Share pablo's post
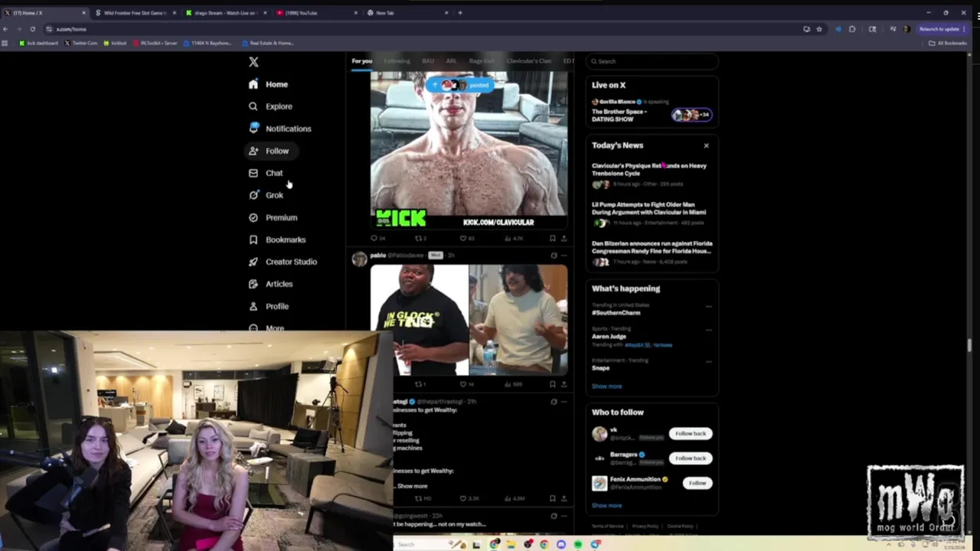This screenshot has width=980, height=551. 564,384
